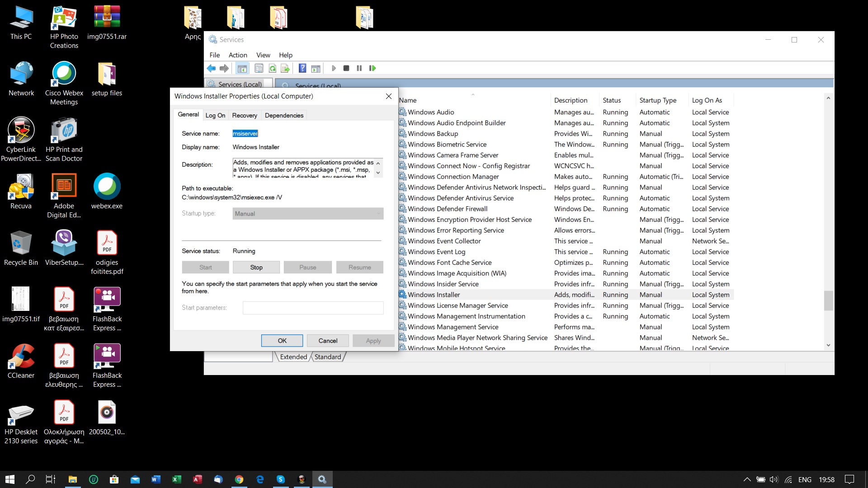The image size is (868, 488).
Task: Toggle Show/Hide Console Tree icon
Action: (242, 68)
